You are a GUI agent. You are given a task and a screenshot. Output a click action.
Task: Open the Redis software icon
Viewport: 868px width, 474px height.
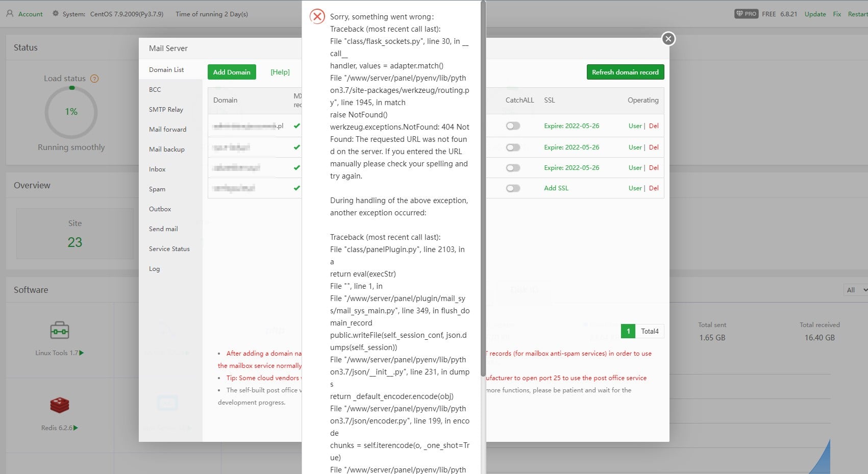tap(60, 405)
